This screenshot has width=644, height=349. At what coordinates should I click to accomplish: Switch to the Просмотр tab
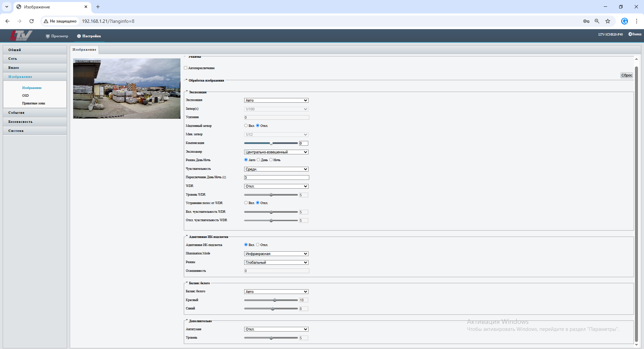[x=57, y=36]
